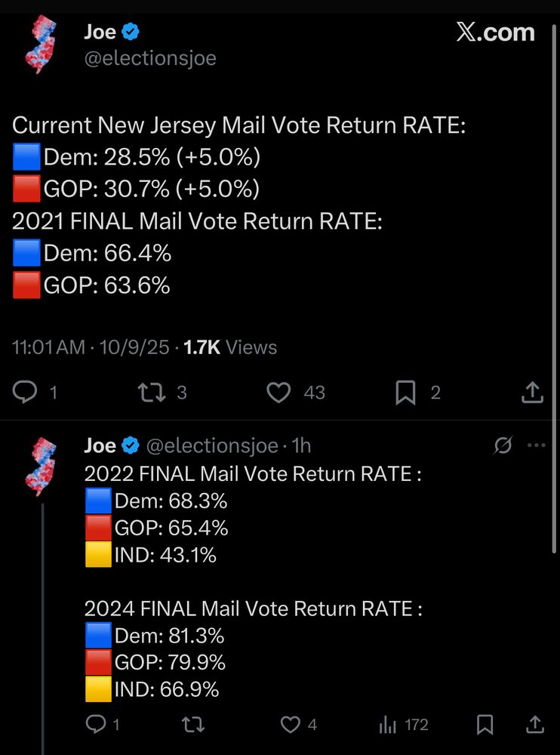Like the main tweet with 43 likes
Viewport: 560px width, 755px height.
coord(279,392)
